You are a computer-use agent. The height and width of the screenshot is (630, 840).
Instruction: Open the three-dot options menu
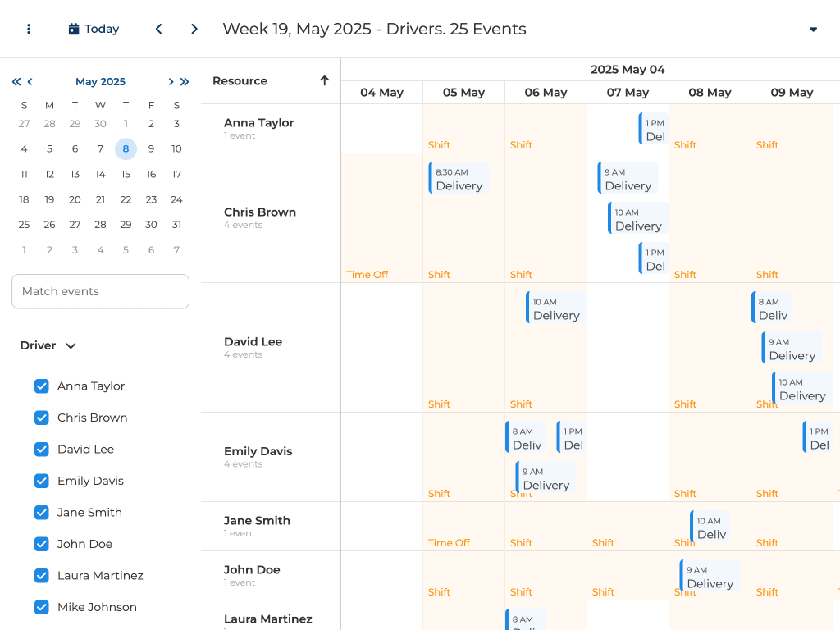tap(29, 29)
